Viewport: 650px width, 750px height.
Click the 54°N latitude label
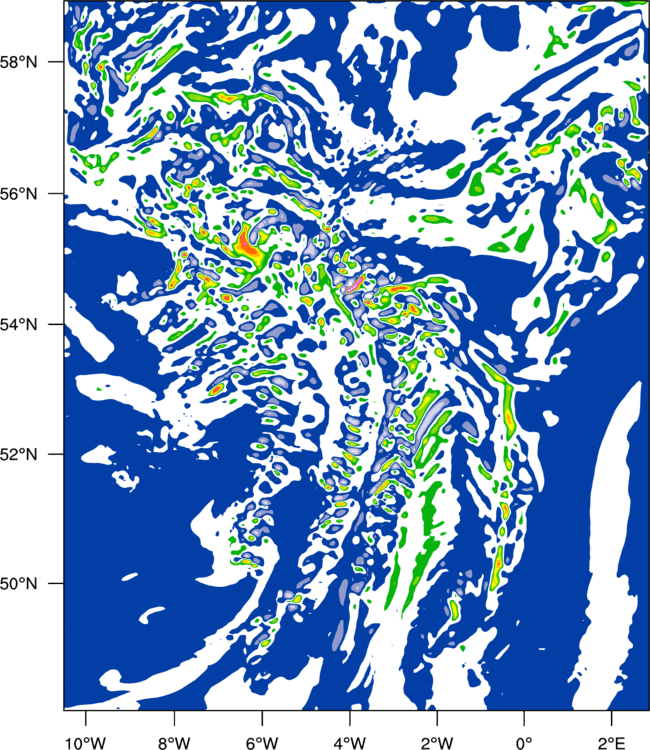[x=19, y=325]
